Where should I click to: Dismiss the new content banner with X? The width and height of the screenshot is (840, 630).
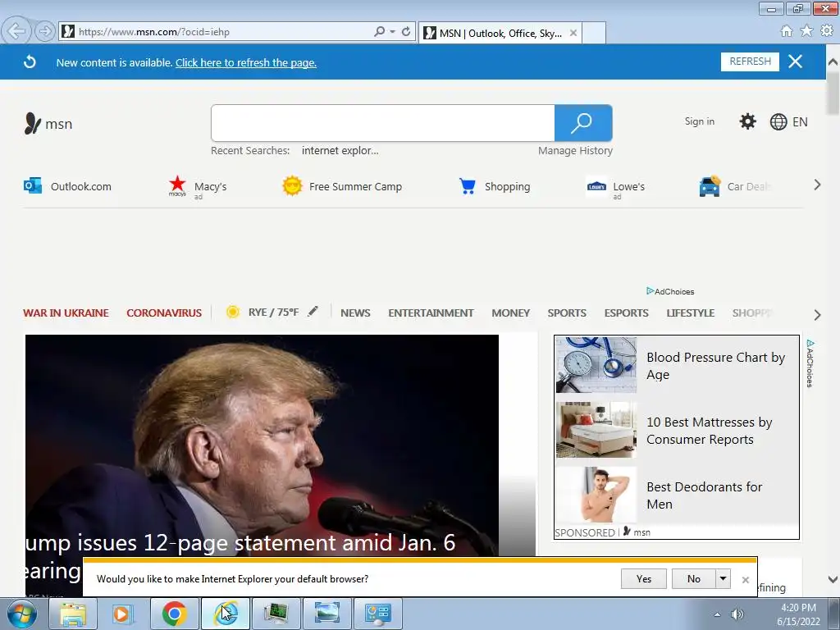(796, 62)
